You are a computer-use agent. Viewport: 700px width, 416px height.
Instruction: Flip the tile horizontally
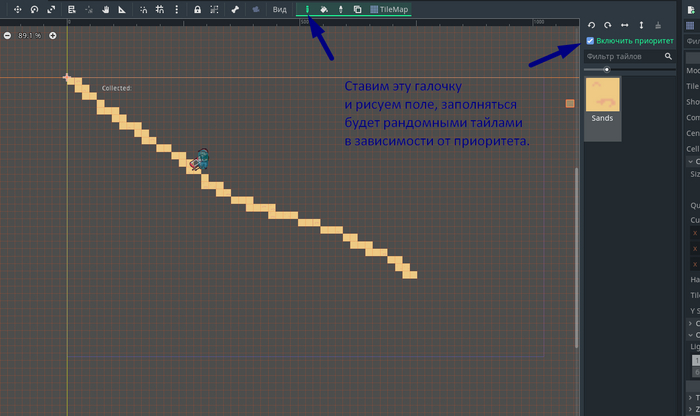(625, 24)
